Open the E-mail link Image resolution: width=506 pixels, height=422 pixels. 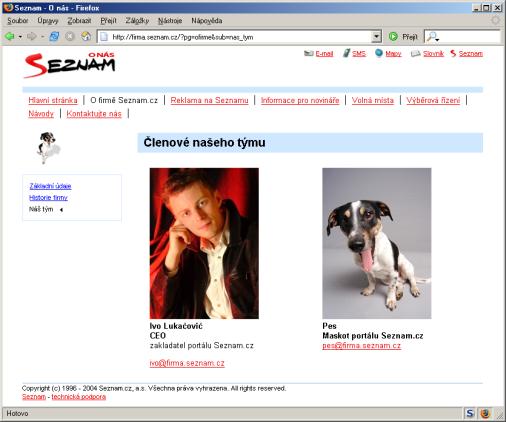[x=324, y=54]
